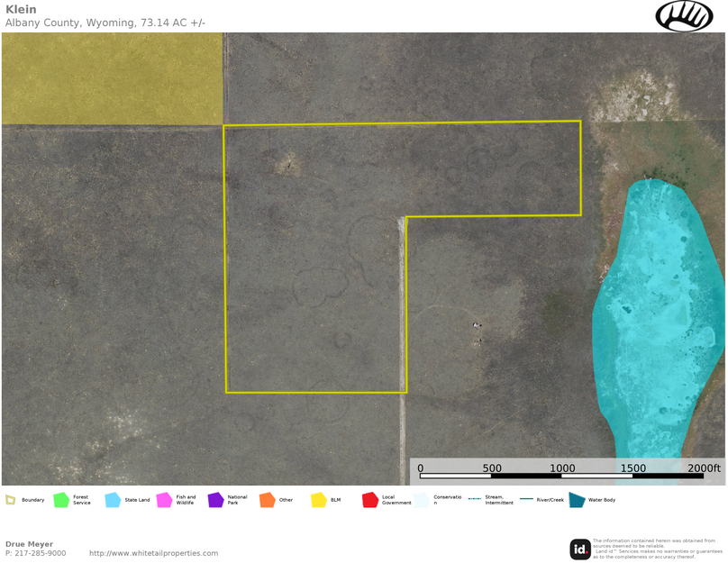
Task: Open the whitetailproperties.com website link
Action: tap(153, 553)
